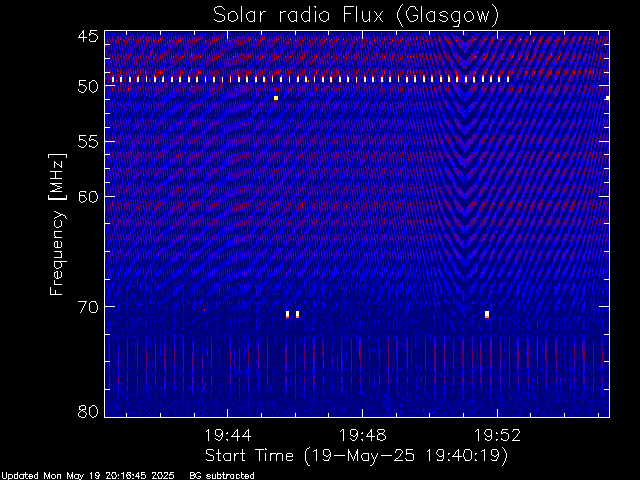This screenshot has width=640, height=480.
Task: Click the 'Frequency [MHz]' axis label
Action: click(x=57, y=224)
